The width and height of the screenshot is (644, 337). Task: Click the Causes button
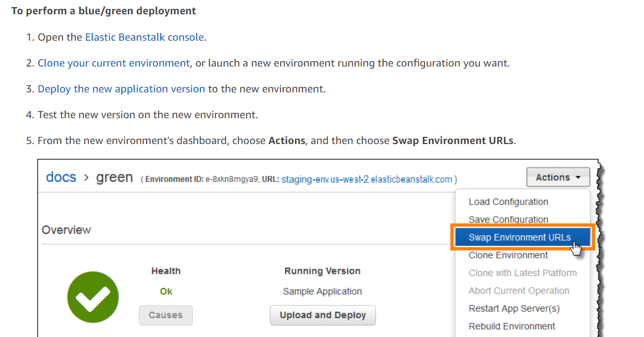pyautogui.click(x=165, y=315)
